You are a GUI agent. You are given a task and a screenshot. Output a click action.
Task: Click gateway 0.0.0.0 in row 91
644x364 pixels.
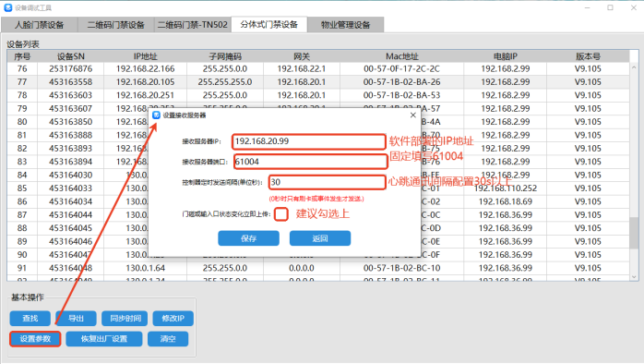click(302, 268)
